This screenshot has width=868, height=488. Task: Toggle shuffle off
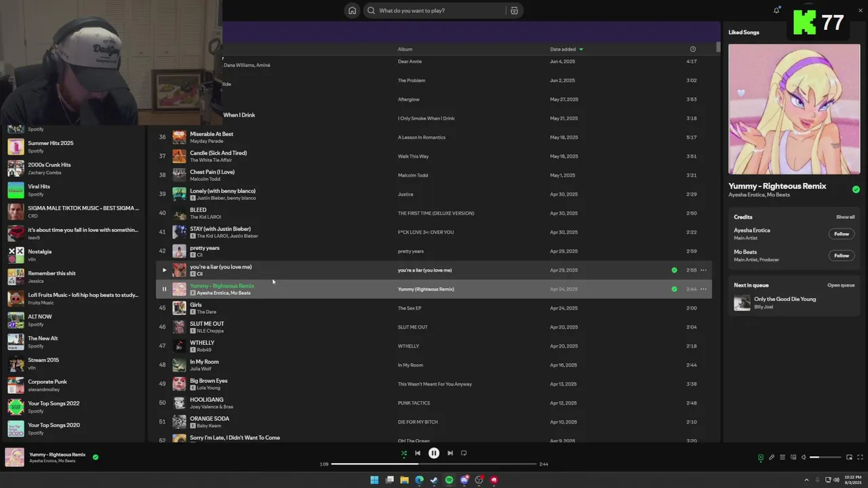pos(403,453)
